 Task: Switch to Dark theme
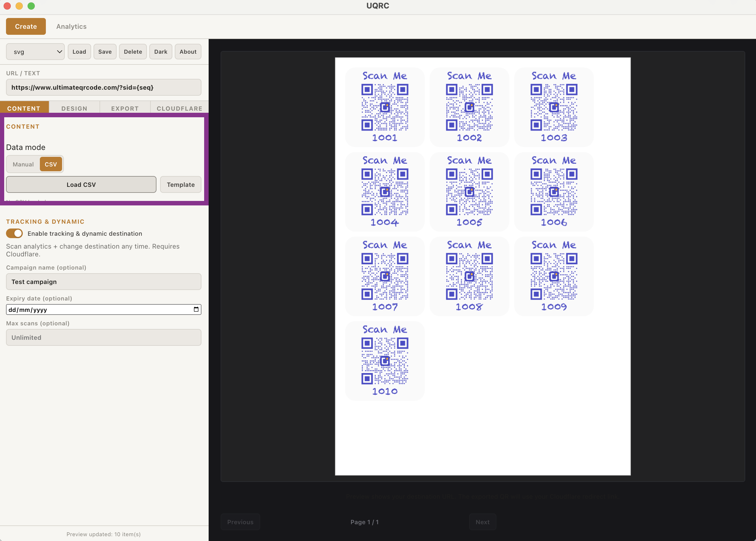161,52
